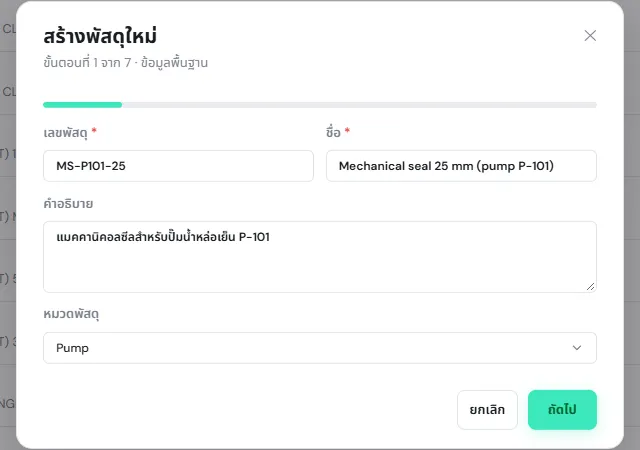Click the ยกเลิก cancel button
Viewport: 640px width, 450px height.
coord(487,410)
